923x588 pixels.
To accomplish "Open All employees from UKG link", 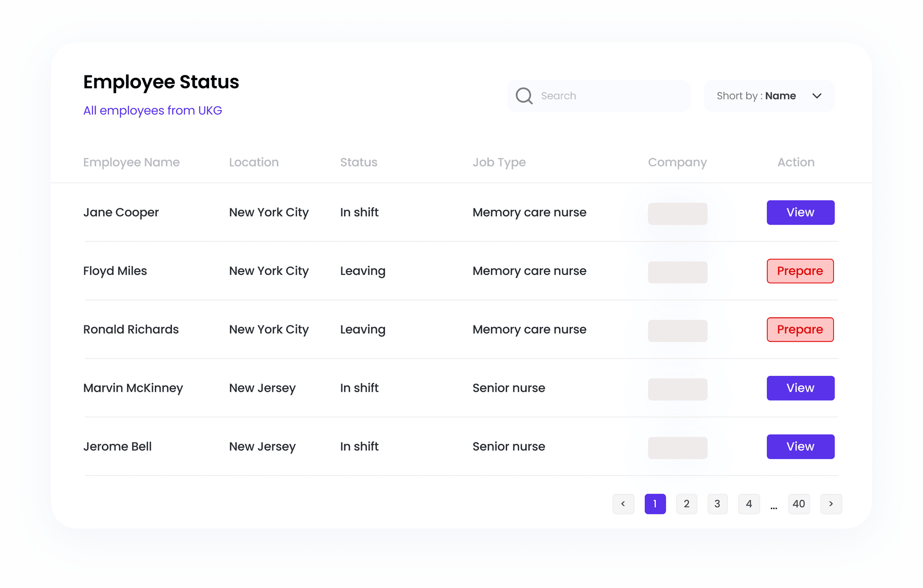I will coord(152,111).
